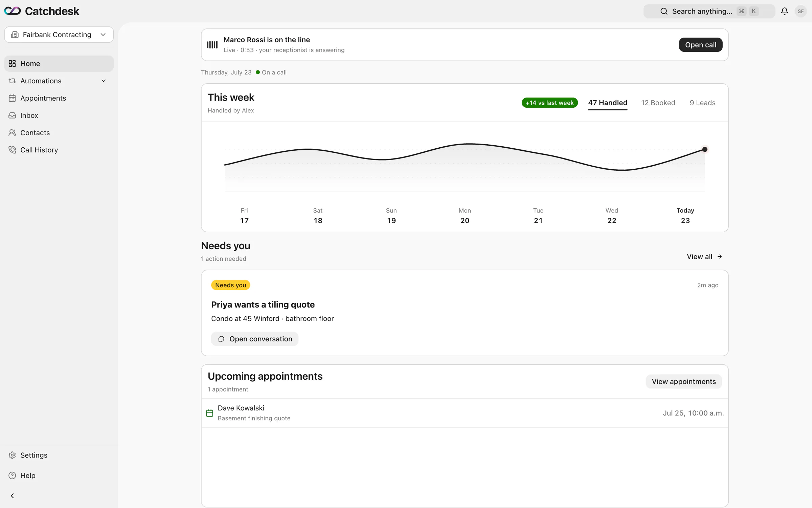Click the chat bubble icon in Open conversation
The width and height of the screenshot is (812, 508).
[221, 339]
